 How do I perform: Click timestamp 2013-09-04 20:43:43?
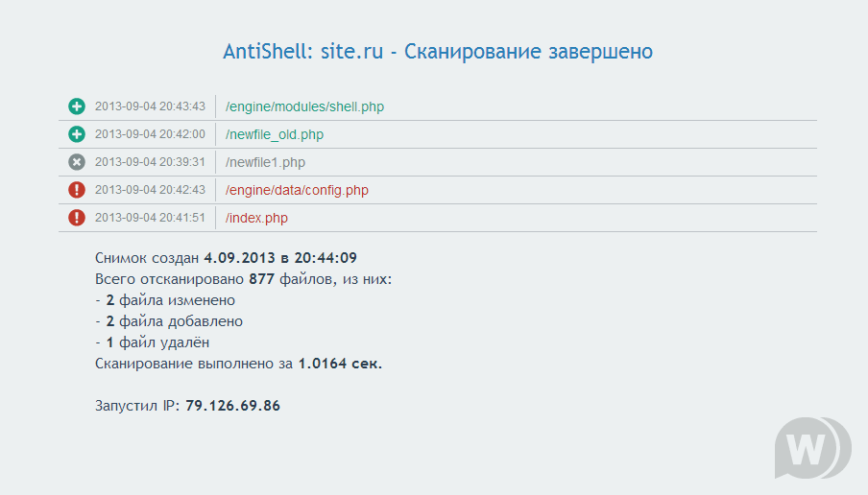click(x=150, y=106)
